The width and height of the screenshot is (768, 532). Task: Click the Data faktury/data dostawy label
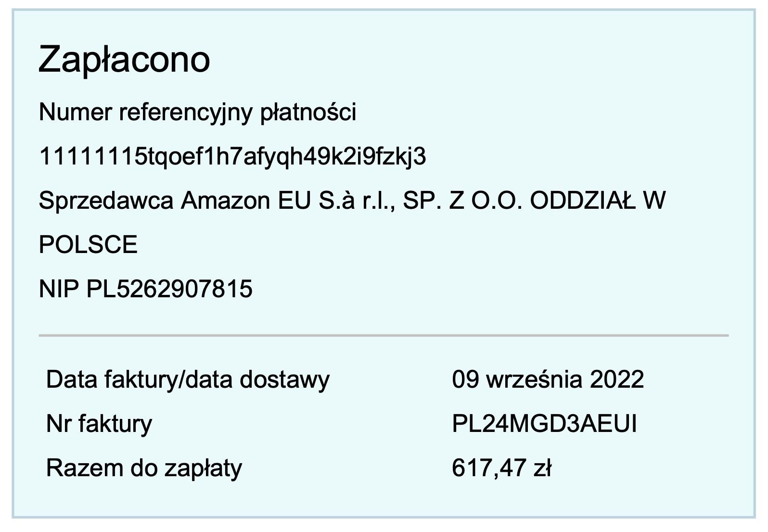pos(188,380)
